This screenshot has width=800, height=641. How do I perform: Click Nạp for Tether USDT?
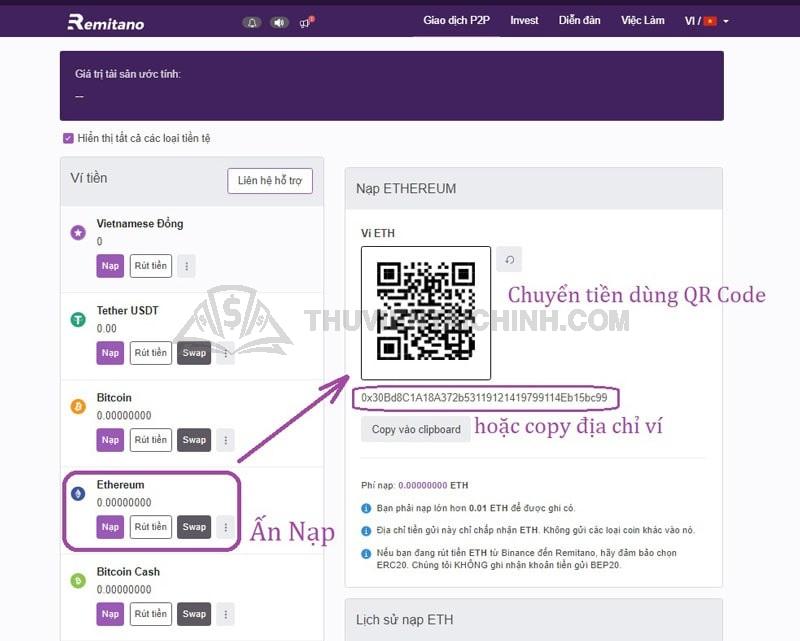(110, 353)
